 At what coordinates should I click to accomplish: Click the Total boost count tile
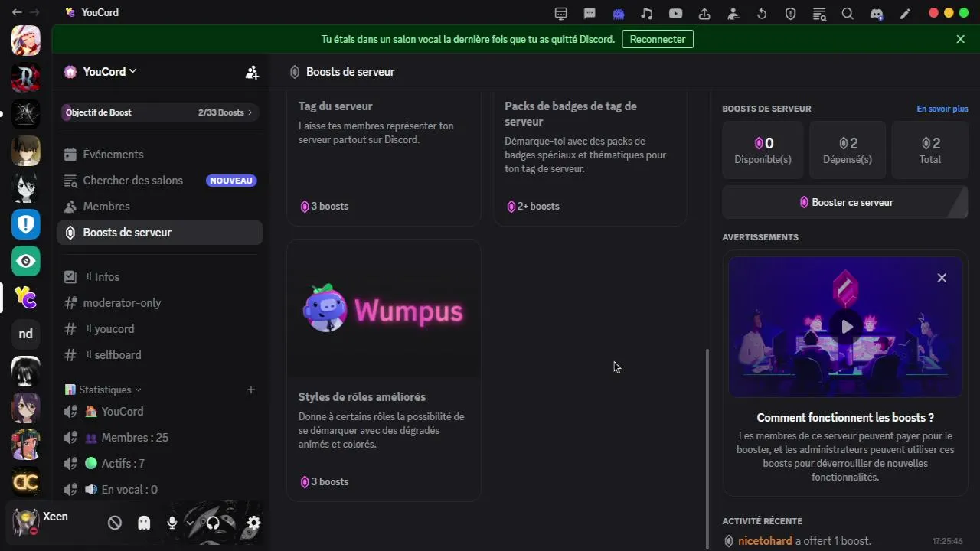[x=930, y=150]
